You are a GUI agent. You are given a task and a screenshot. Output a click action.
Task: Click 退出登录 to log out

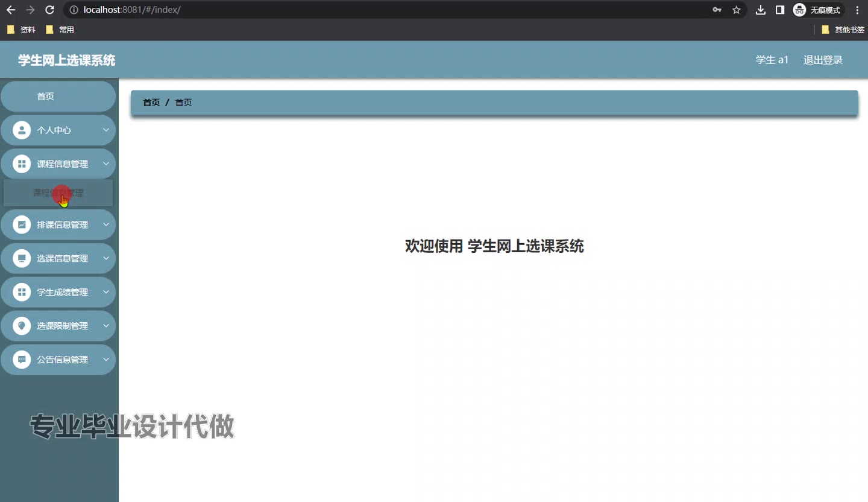(823, 60)
